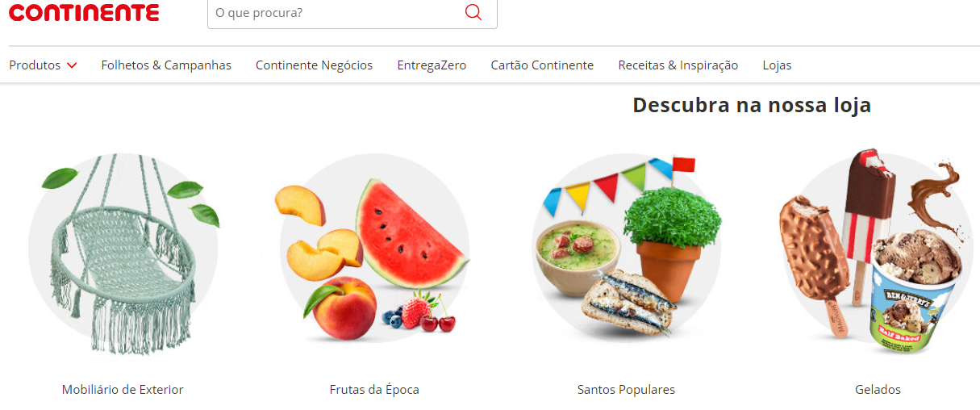Open the sardines and basil pot image

tap(627, 246)
